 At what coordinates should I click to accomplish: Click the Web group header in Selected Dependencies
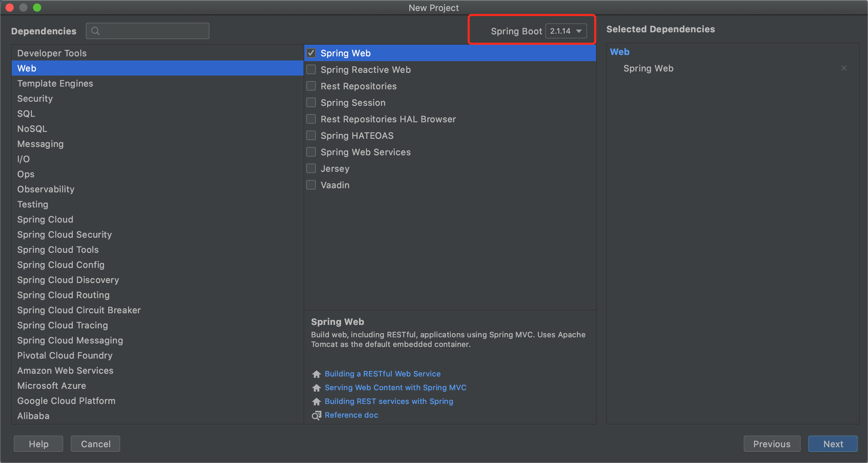click(x=620, y=52)
